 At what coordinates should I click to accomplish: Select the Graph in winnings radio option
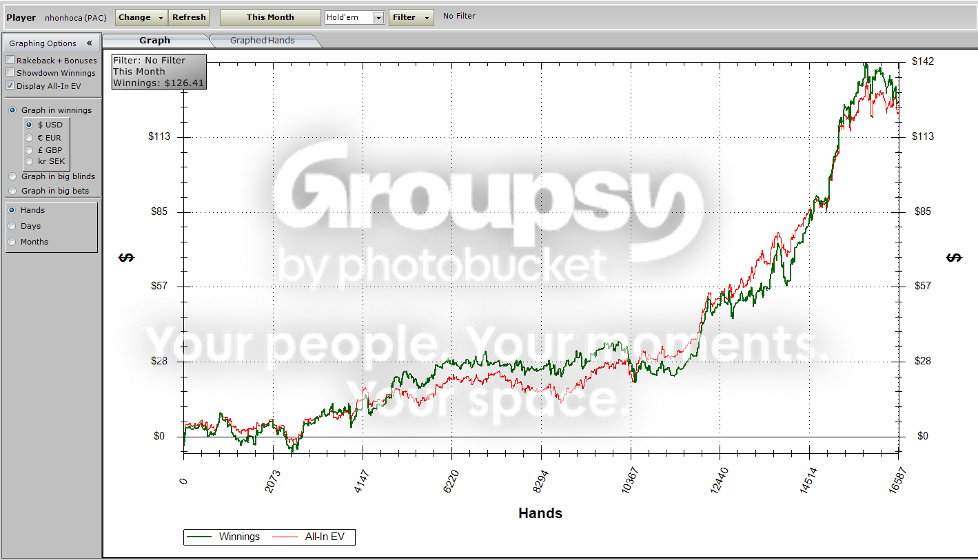tap(12, 110)
